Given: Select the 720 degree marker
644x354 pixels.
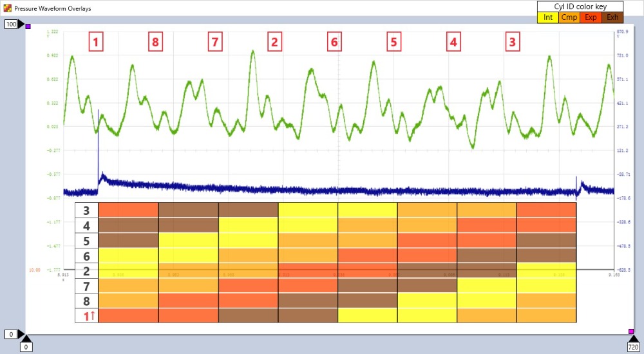Looking at the screenshot, I should (x=634, y=347).
